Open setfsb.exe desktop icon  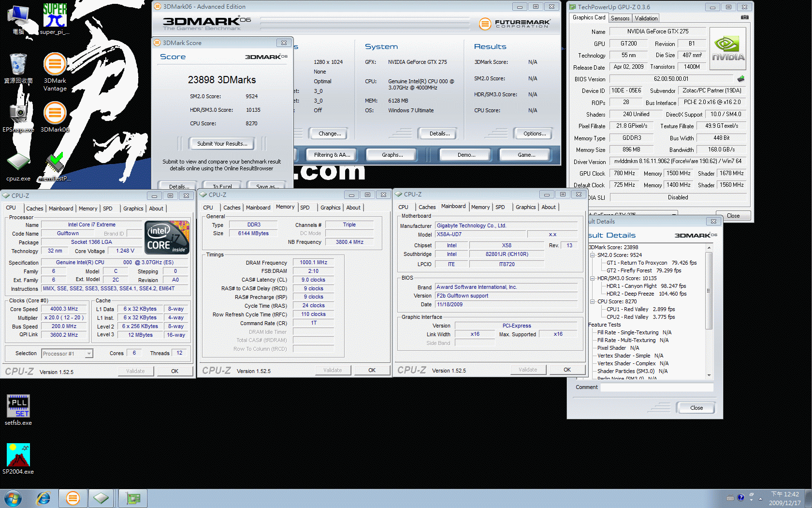coord(18,410)
